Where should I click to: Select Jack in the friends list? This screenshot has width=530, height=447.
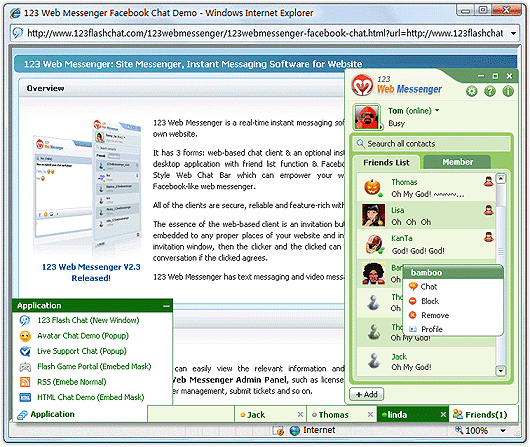click(x=426, y=361)
